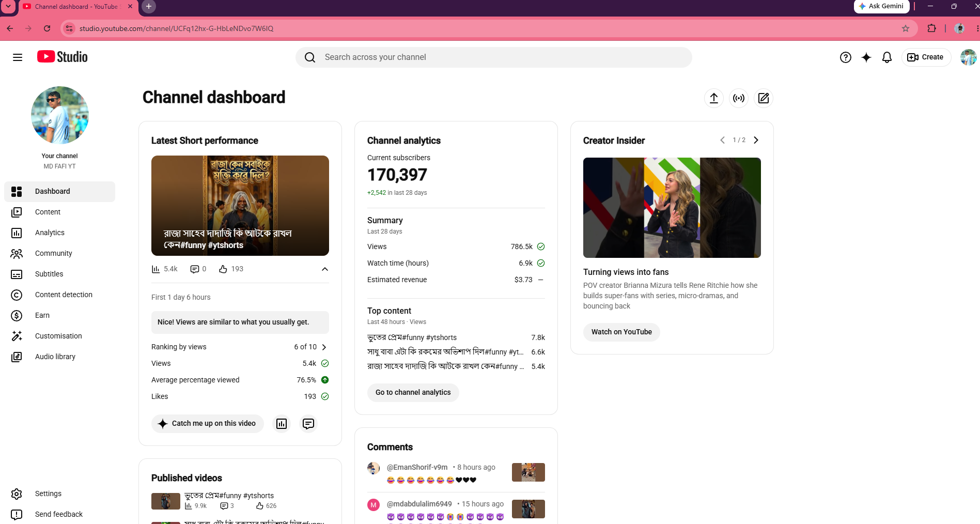Click Go to channel analytics button
The image size is (980, 524).
coord(413,393)
